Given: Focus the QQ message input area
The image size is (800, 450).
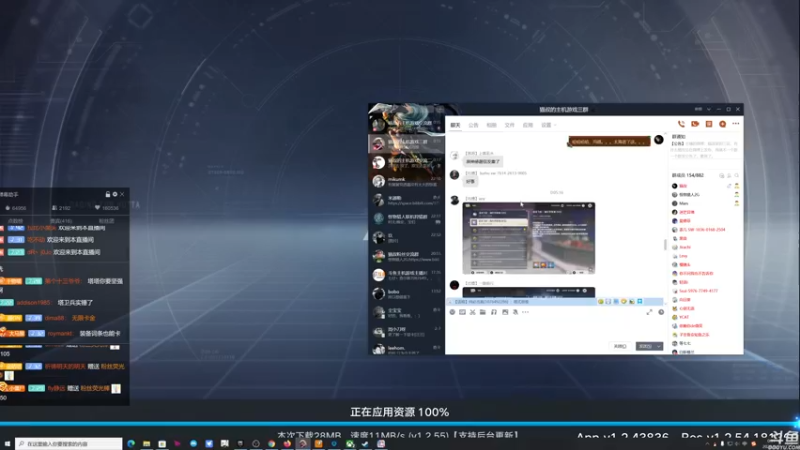Looking at the screenshot, I should point(556,329).
